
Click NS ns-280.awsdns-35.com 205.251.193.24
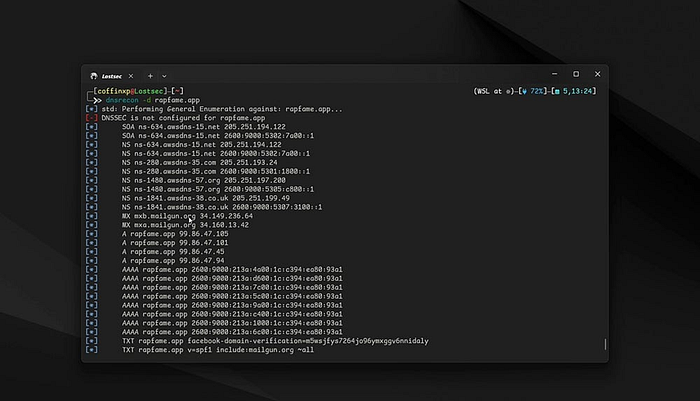200,163
